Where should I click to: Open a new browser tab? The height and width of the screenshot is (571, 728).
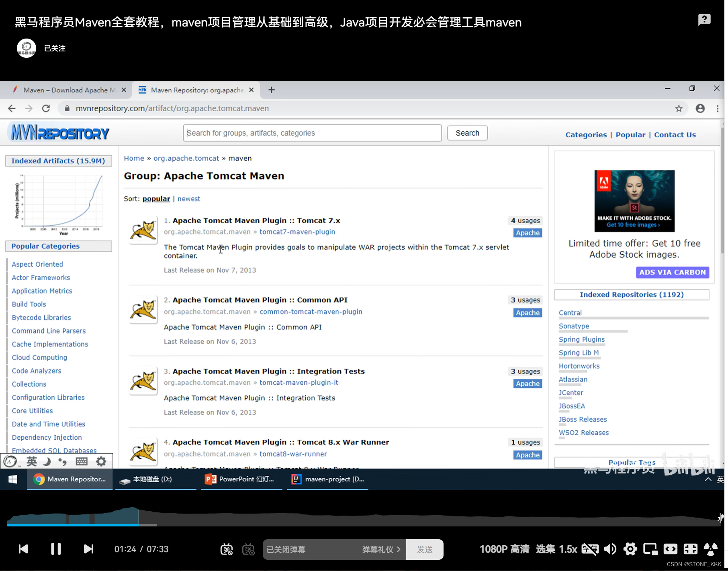click(x=272, y=90)
